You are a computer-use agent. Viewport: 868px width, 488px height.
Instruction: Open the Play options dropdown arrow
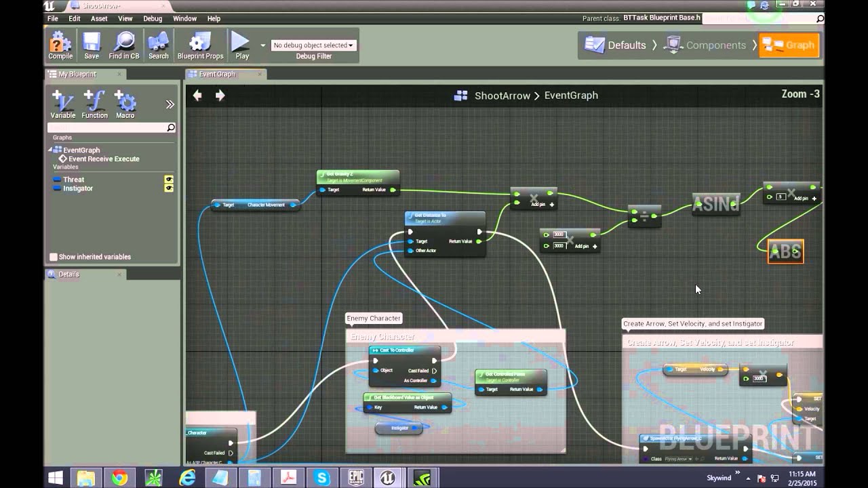pyautogui.click(x=262, y=45)
